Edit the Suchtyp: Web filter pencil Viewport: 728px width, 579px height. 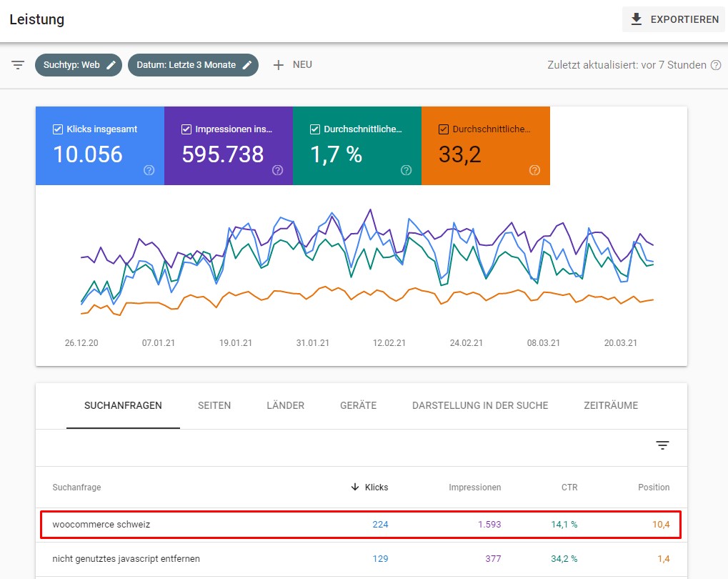111,65
